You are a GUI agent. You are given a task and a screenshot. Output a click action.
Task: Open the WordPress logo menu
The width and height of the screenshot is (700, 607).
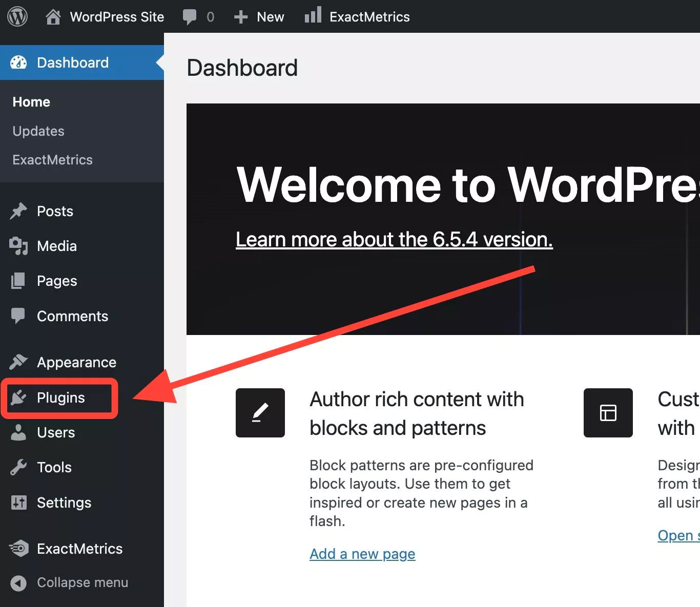(17, 17)
